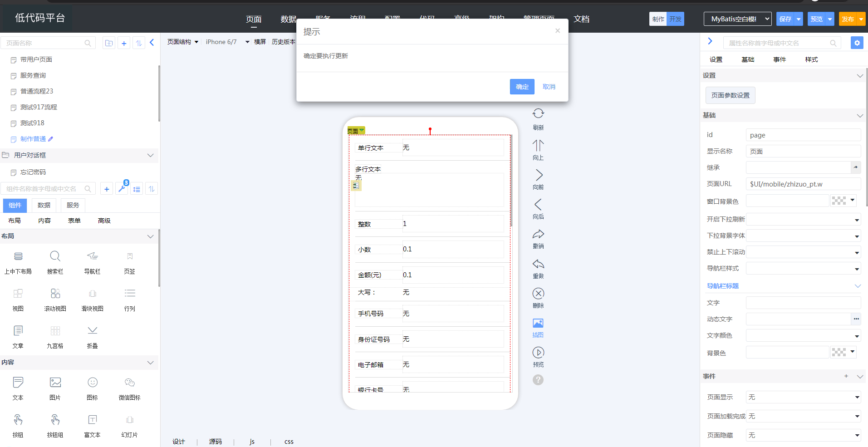
Task: Open the 页面显示 event dropdown
Action: [x=803, y=397]
